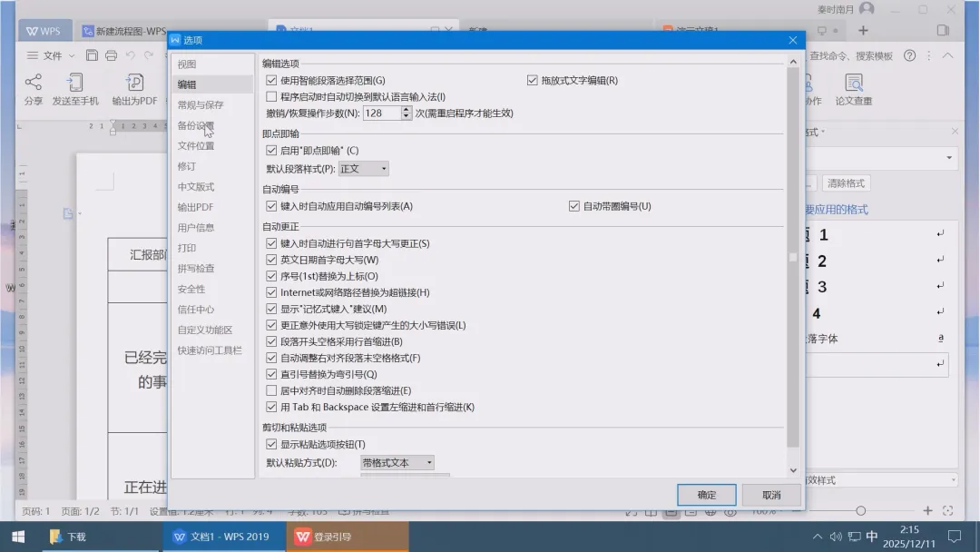Open the 有效样式 dropdown at pane bottom
The width and height of the screenshot is (980, 552).
(x=953, y=480)
